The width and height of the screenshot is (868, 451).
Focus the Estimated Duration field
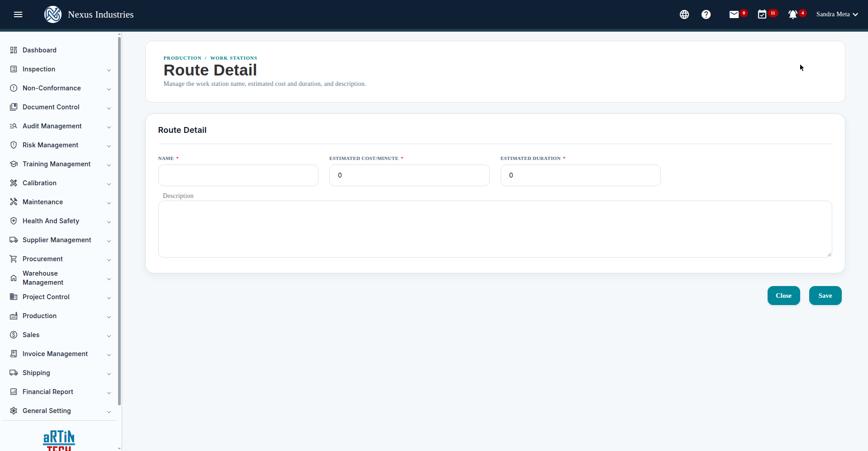coord(580,175)
